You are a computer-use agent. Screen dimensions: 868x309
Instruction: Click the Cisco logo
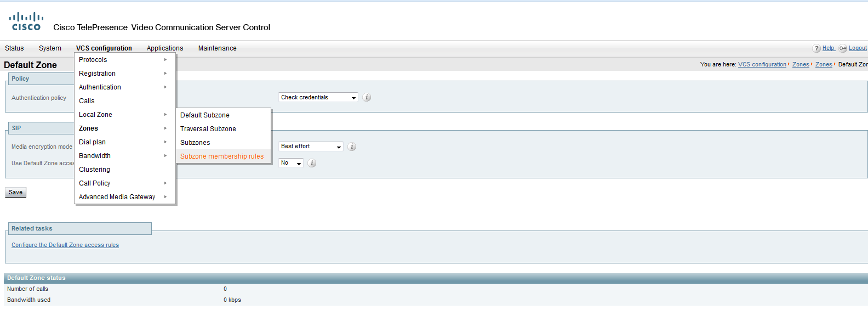click(26, 21)
